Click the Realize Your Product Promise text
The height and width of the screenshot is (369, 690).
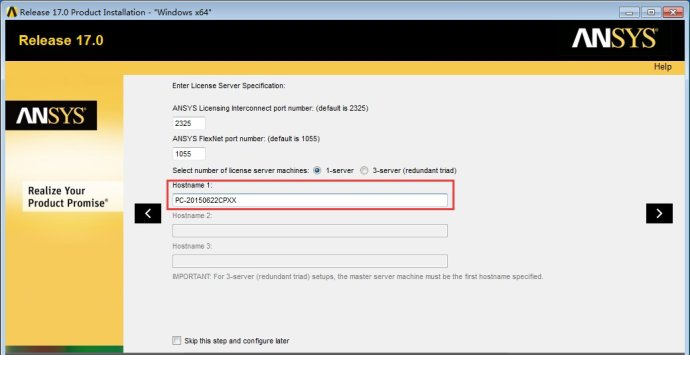68,197
